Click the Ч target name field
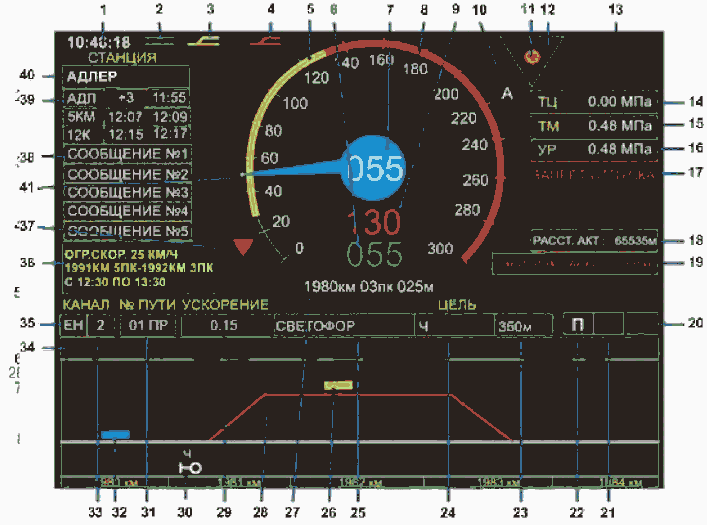Viewport: 707px width, 525px height. 454,325
